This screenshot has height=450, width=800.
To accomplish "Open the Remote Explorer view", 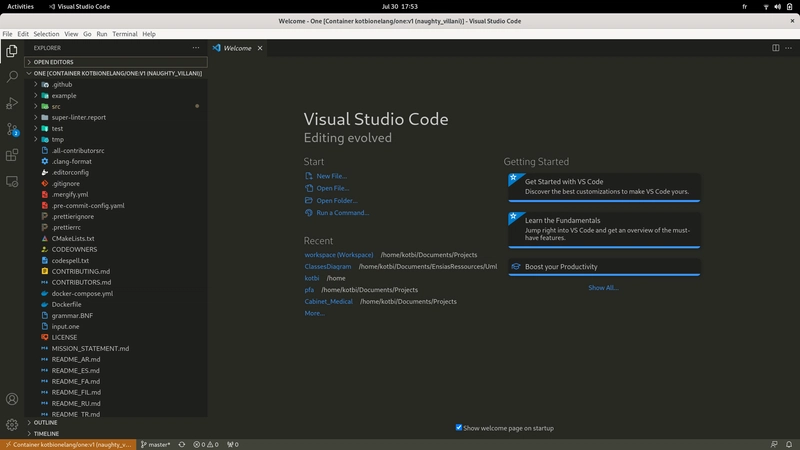I will (12, 182).
